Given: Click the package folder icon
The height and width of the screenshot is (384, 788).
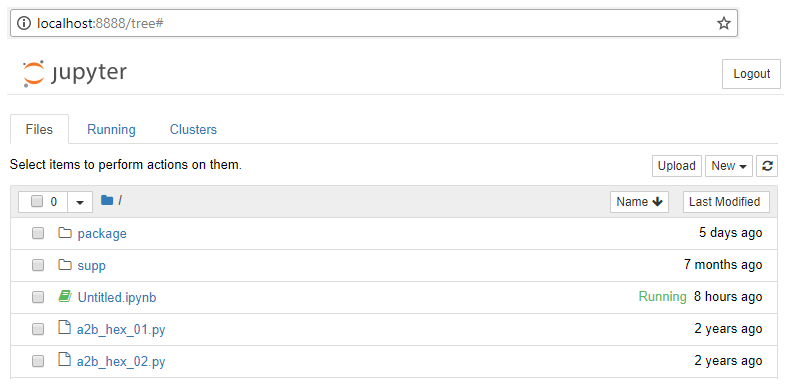Looking at the screenshot, I should pos(65,233).
